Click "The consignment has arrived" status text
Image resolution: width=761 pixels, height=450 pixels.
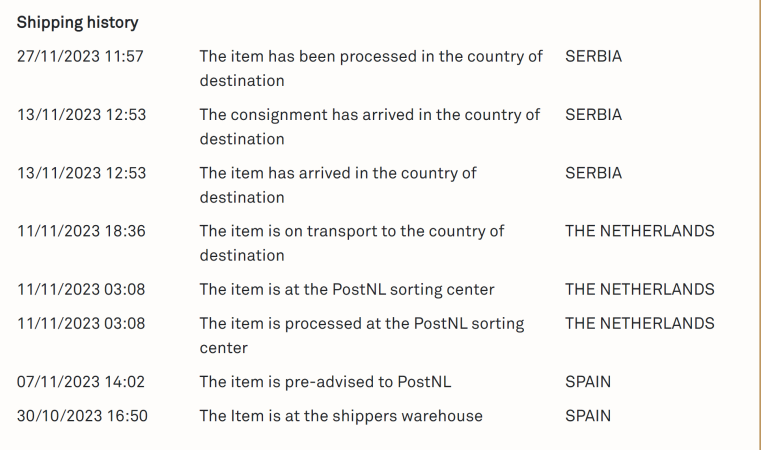369,115
